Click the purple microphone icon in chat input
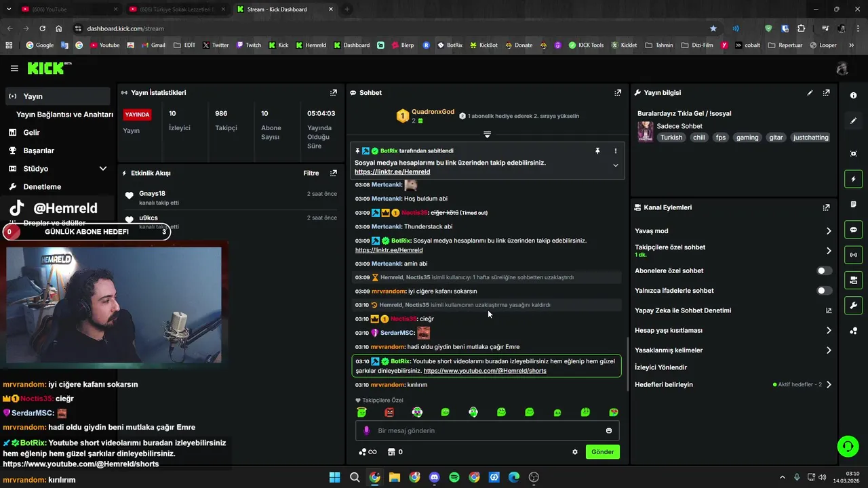Viewport: 868px width, 488px height. click(367, 431)
